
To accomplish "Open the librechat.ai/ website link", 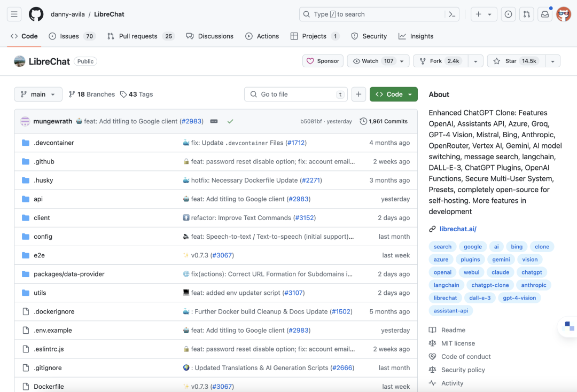I will pos(458,229).
